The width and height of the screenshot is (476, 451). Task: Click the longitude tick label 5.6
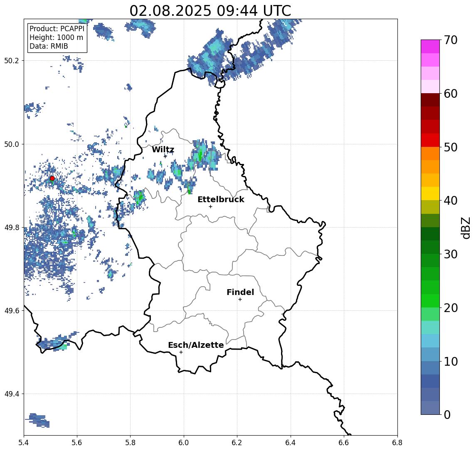tap(77, 443)
